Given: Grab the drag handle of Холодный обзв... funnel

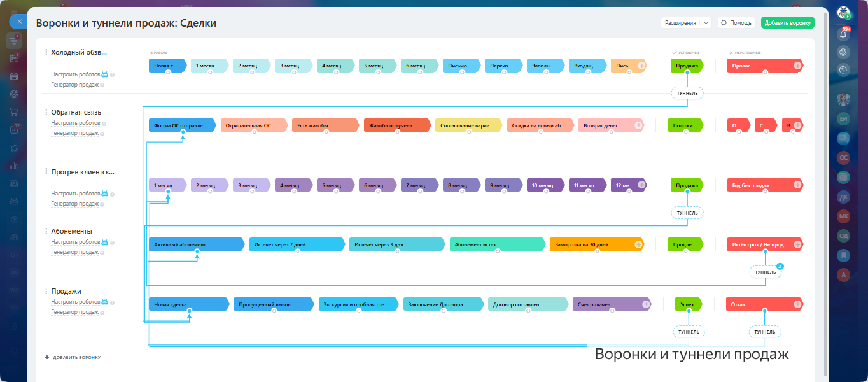Looking at the screenshot, I should pyautogui.click(x=46, y=52).
